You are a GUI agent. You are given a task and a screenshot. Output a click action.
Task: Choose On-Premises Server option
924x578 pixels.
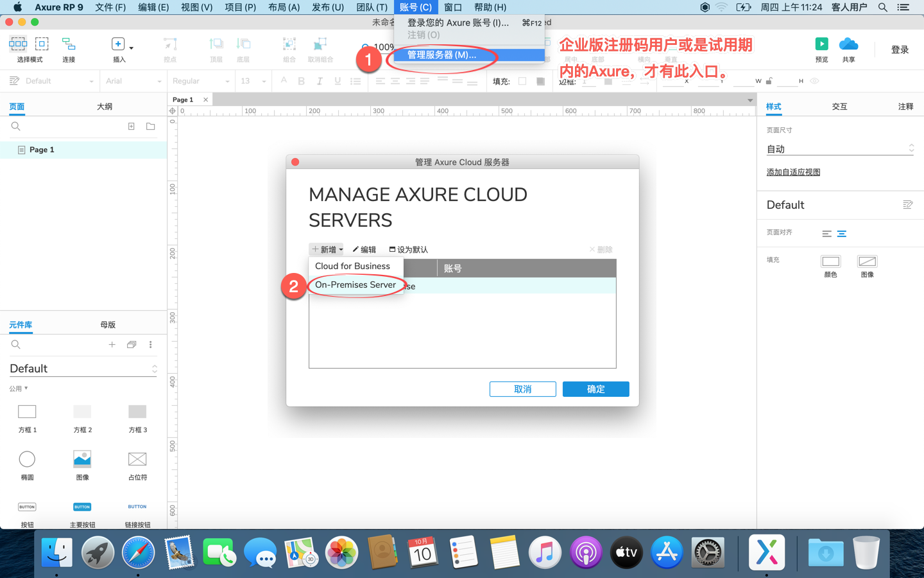click(x=355, y=285)
